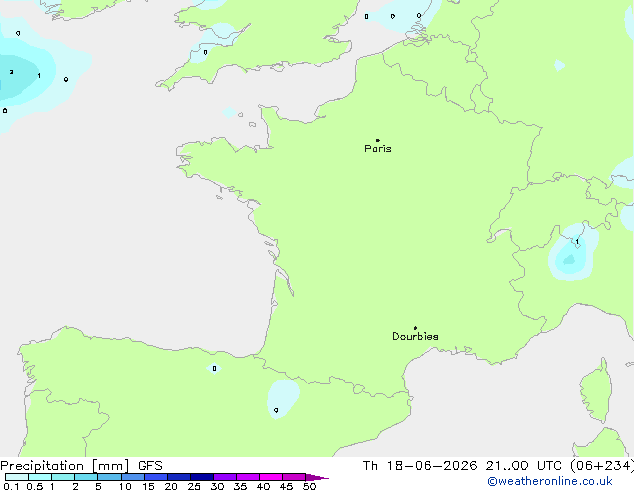Pick the legend swatch between 5 and 10
This screenshot has height=490, width=634.
pyautogui.click(x=110, y=477)
